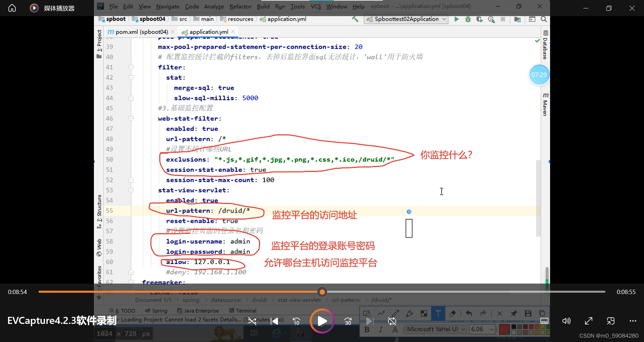644x342 pixels.
Task: Toggle bold text formatting
Action: (367, 330)
